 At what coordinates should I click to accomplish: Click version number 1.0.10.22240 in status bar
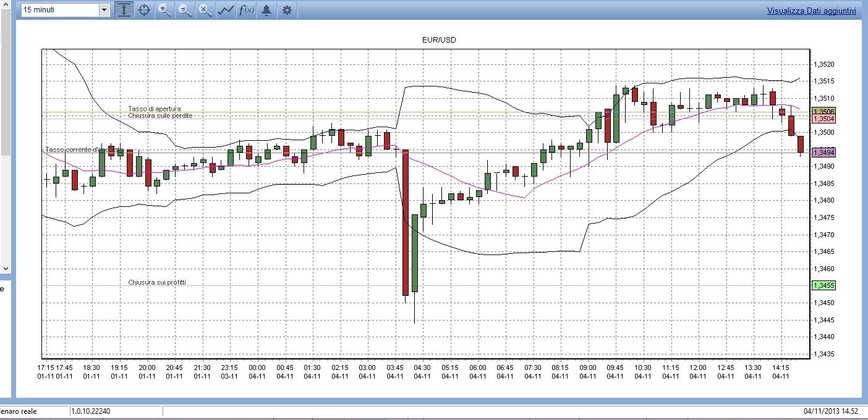pos(90,411)
